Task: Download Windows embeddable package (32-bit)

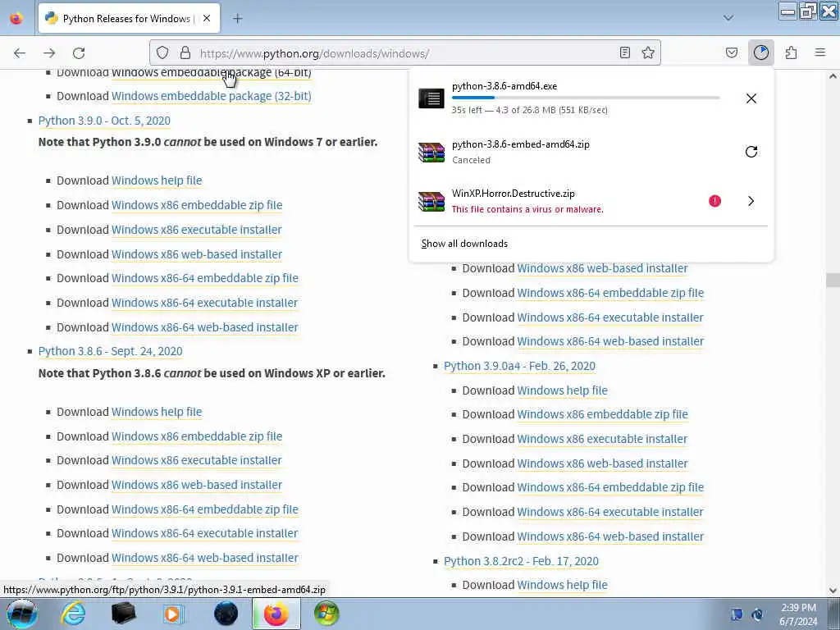Action: [x=211, y=96]
